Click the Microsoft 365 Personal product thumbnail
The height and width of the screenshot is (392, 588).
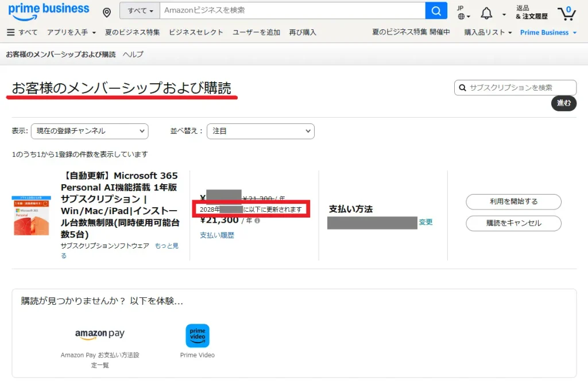coord(32,215)
